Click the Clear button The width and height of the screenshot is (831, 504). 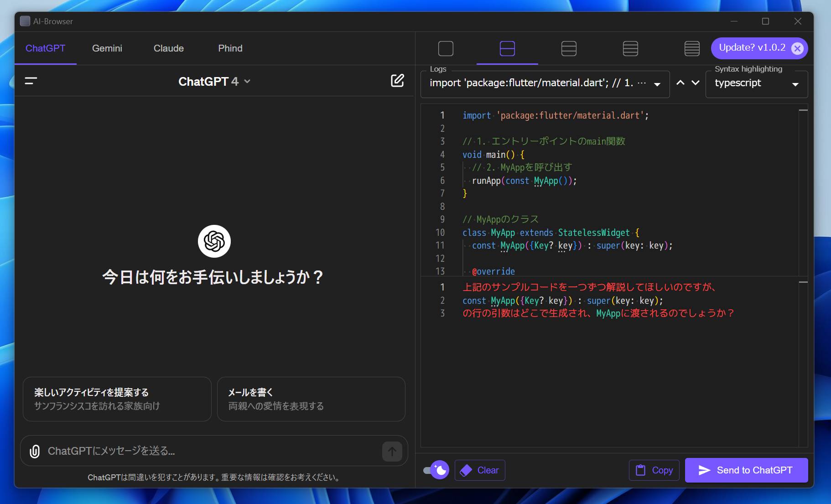480,470
